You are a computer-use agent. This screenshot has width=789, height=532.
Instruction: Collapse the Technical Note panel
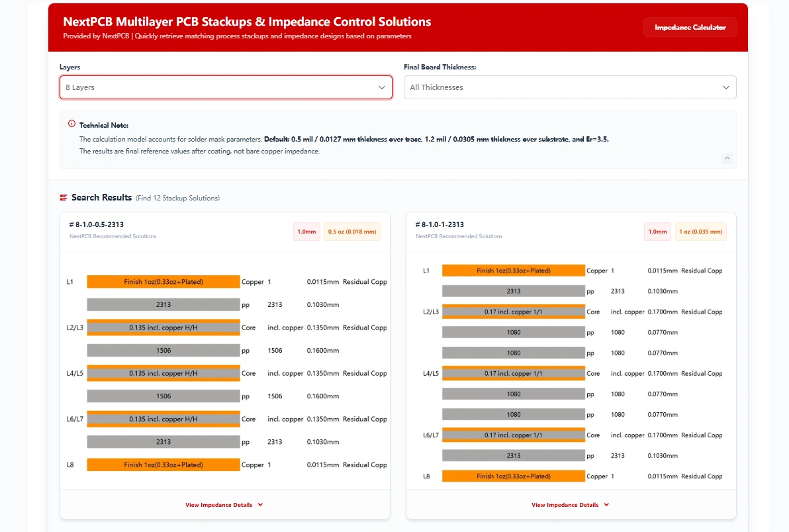[727, 158]
